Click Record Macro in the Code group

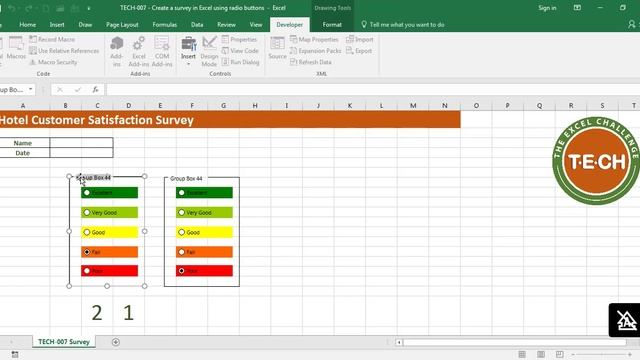(x=52, y=39)
